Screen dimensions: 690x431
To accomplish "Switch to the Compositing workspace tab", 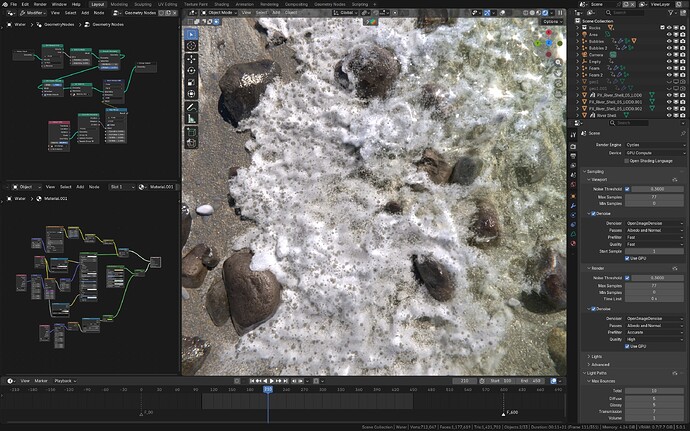I will tap(296, 4).
